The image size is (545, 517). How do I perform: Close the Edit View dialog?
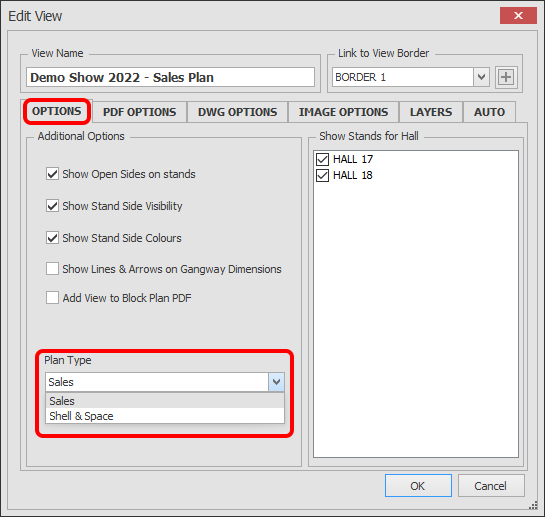(518, 16)
